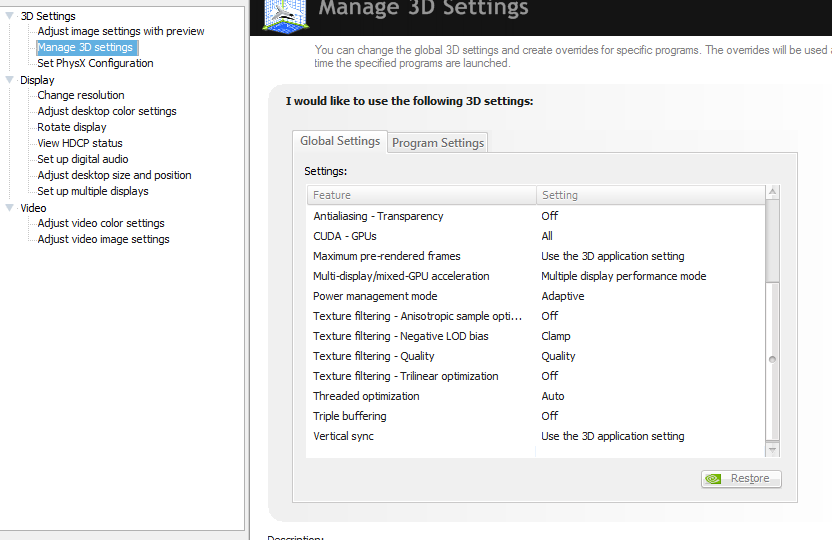Image resolution: width=832 pixels, height=540 pixels.
Task: Select Texture filtering - Trilinear optimization row
Action: [536, 376]
